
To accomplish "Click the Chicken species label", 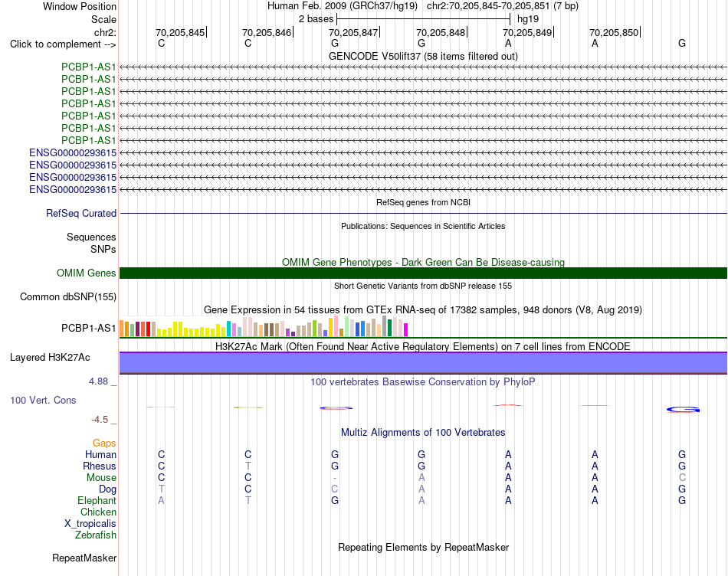I will 98,512.
